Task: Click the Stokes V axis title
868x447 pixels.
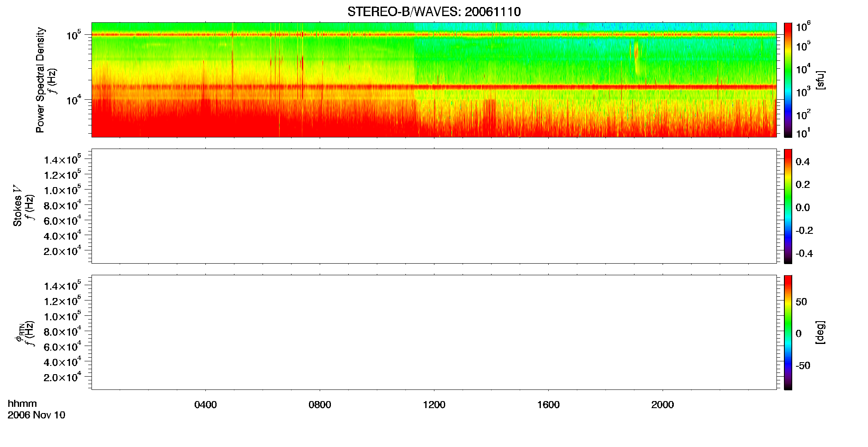Action: [x=17, y=206]
